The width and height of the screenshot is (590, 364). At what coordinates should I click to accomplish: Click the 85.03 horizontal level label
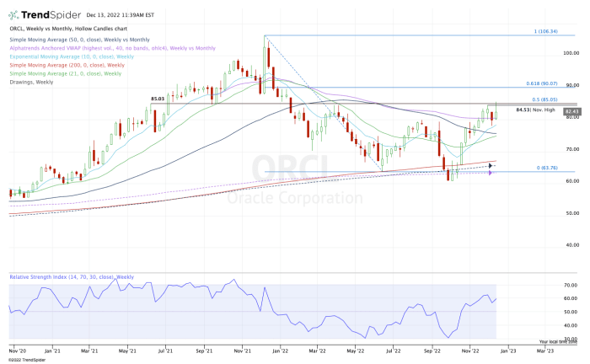(158, 99)
